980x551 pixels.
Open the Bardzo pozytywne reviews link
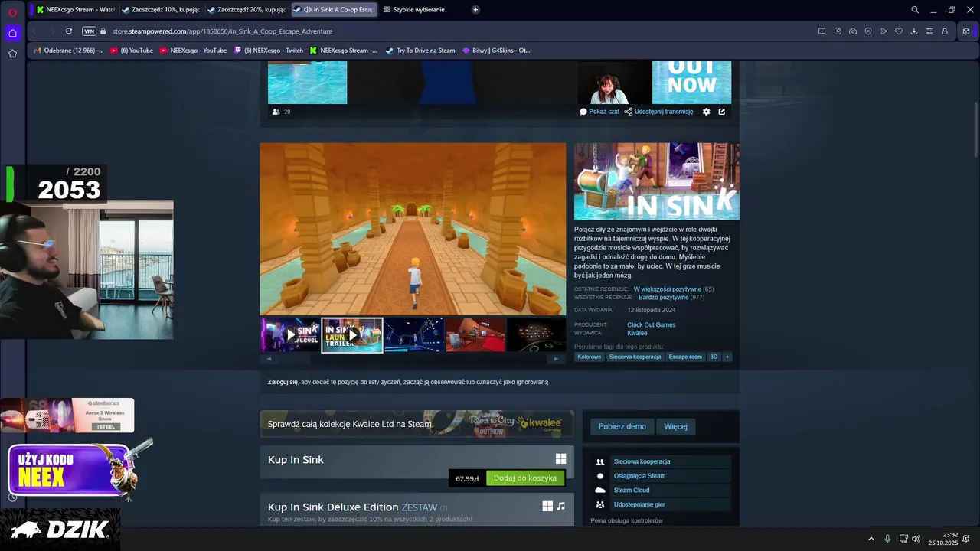(663, 297)
